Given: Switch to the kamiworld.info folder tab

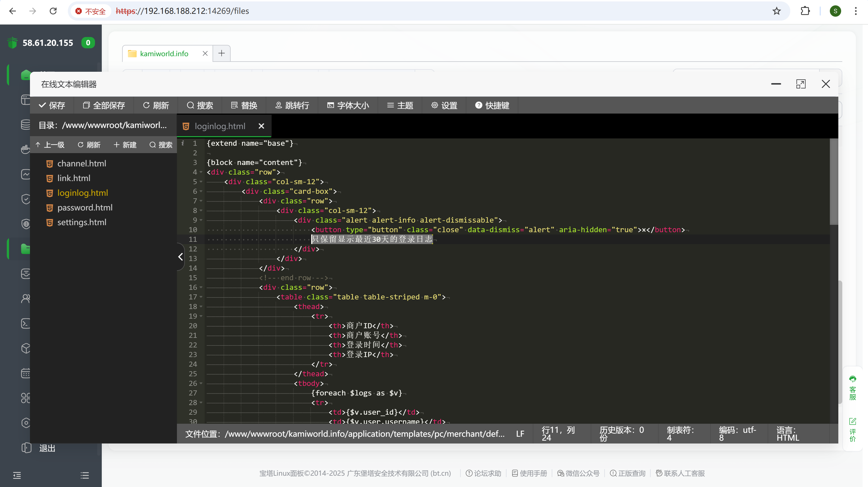Looking at the screenshot, I should (164, 54).
